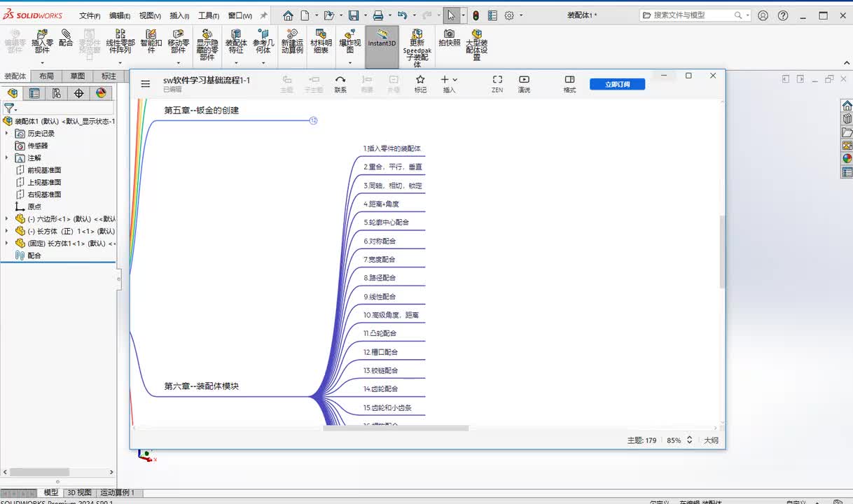Take a snapshot with 拍快照
This screenshot has height=504, width=853.
pyautogui.click(x=449, y=37)
